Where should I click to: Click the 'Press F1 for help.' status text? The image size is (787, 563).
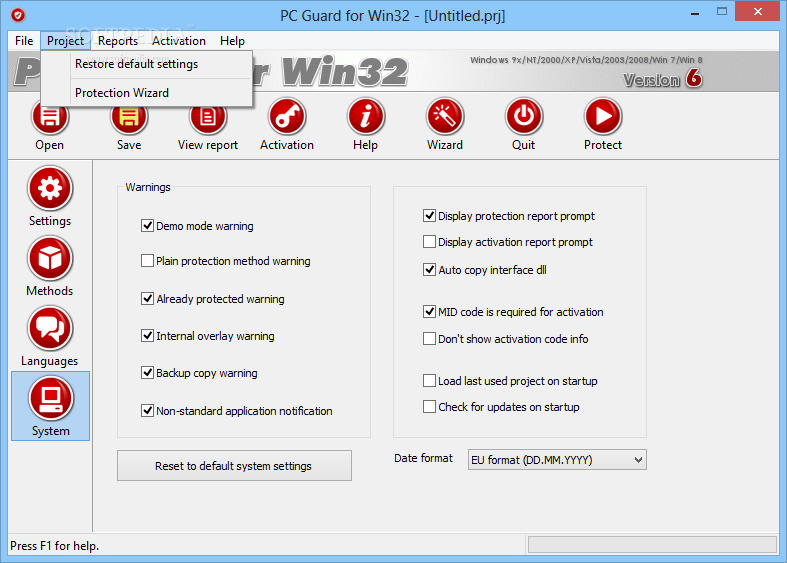(x=55, y=546)
